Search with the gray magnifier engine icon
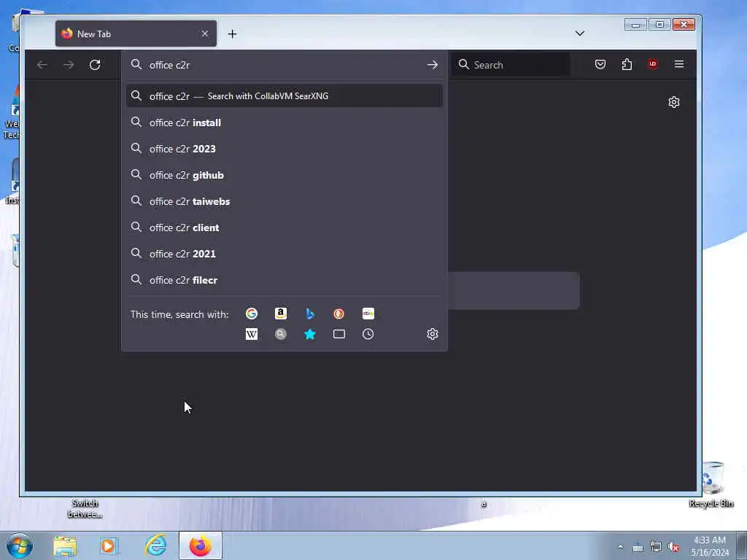The width and height of the screenshot is (747, 560). tap(281, 334)
